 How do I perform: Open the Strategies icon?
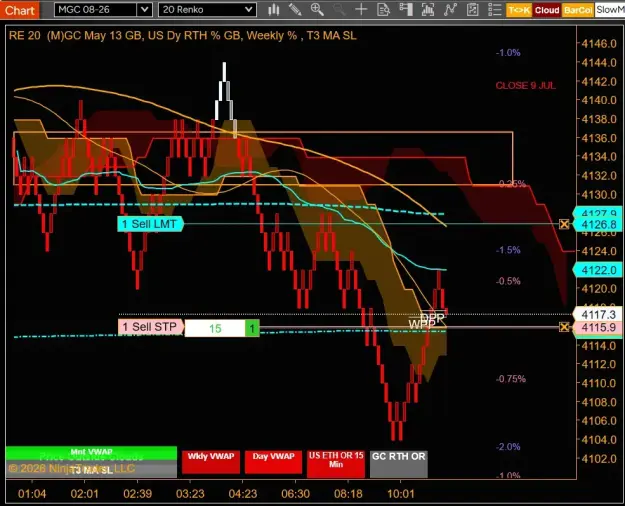(450, 10)
